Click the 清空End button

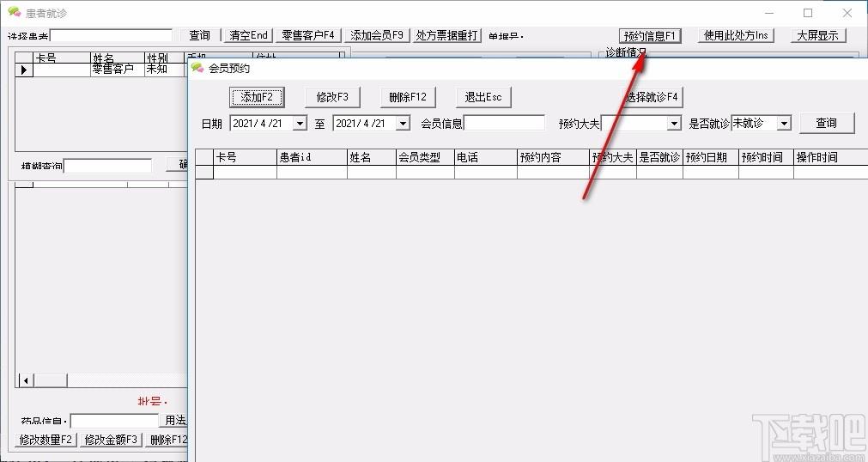(248, 35)
